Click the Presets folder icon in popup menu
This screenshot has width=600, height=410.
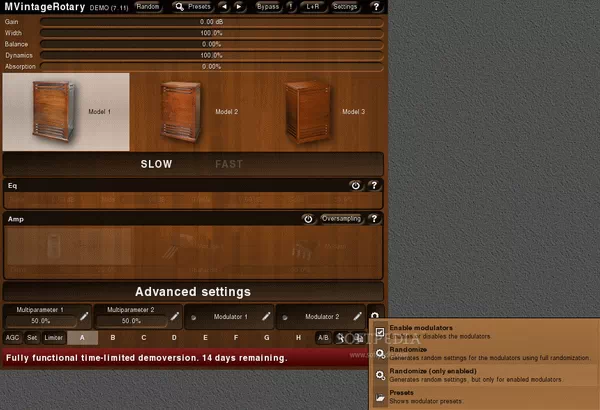click(x=380, y=397)
